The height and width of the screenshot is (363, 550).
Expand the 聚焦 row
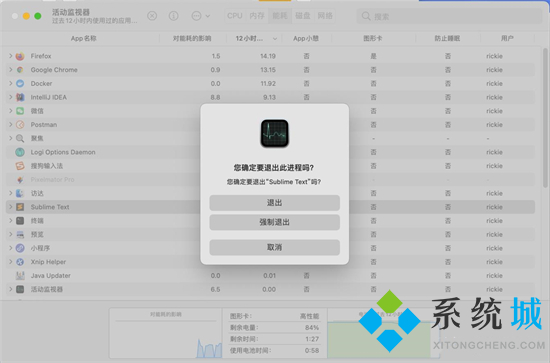coord(11,138)
